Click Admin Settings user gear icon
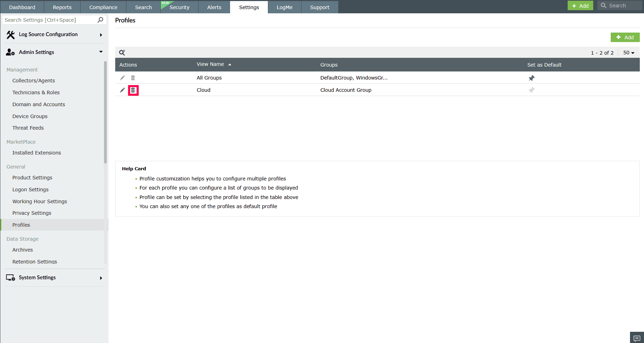 coord(11,52)
